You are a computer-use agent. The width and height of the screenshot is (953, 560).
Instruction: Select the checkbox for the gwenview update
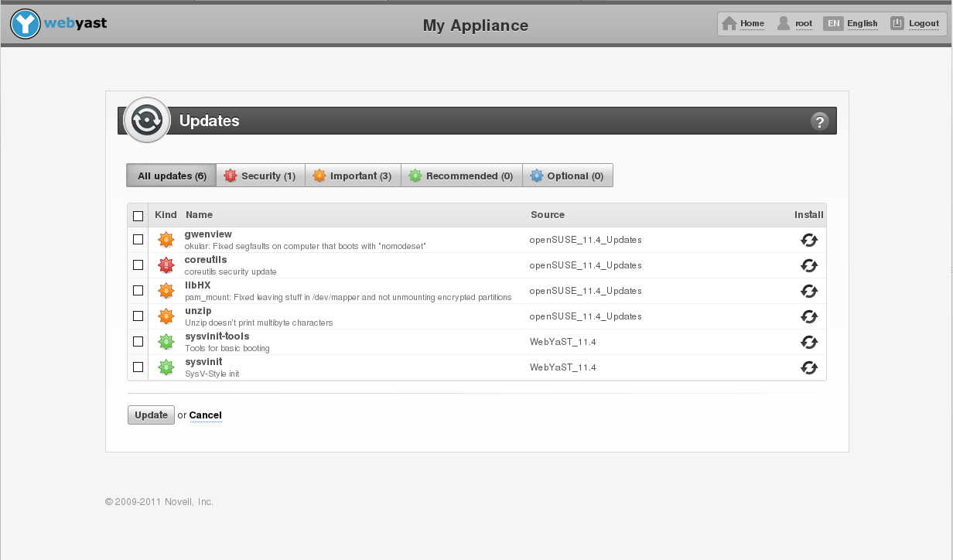click(138, 239)
